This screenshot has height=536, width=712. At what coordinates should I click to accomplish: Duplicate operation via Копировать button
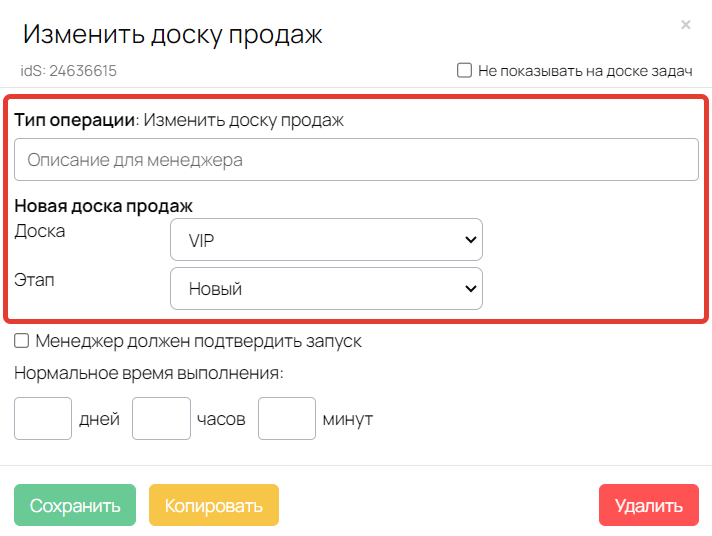pos(214,505)
